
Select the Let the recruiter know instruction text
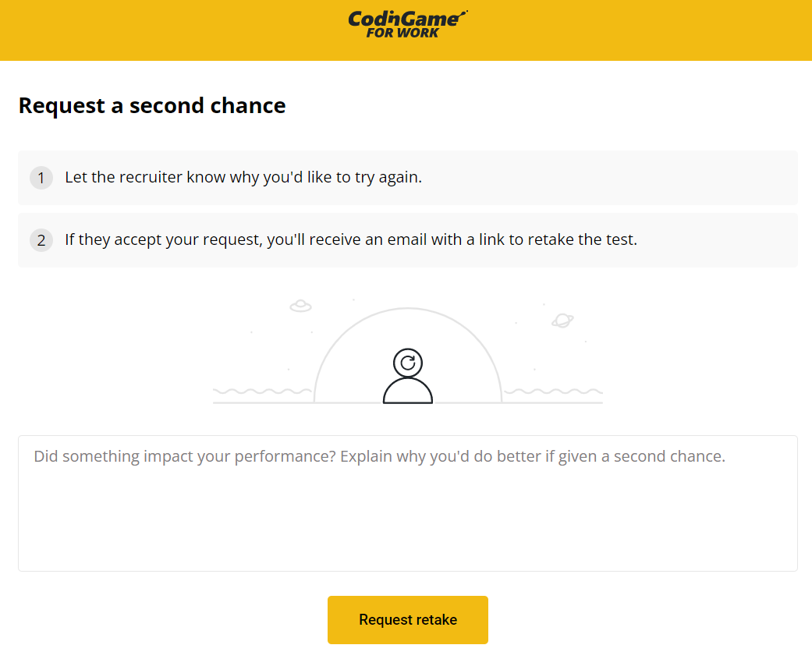(x=243, y=177)
